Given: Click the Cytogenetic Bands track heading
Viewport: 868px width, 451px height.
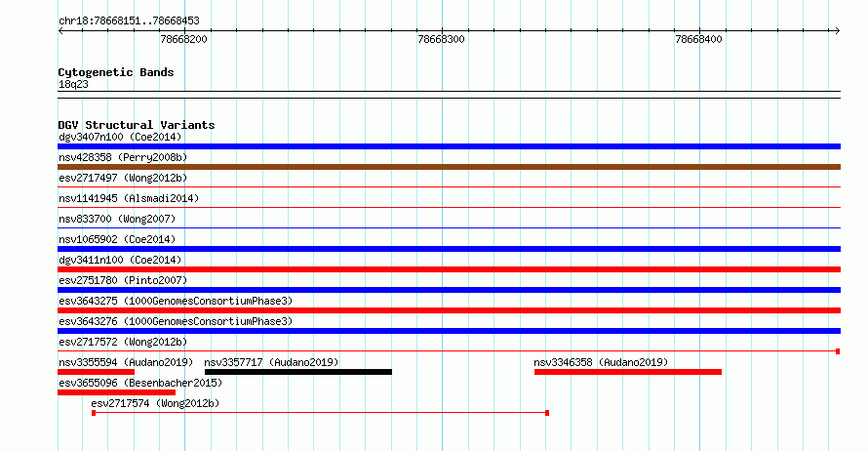Looking at the screenshot, I should tap(116, 72).
